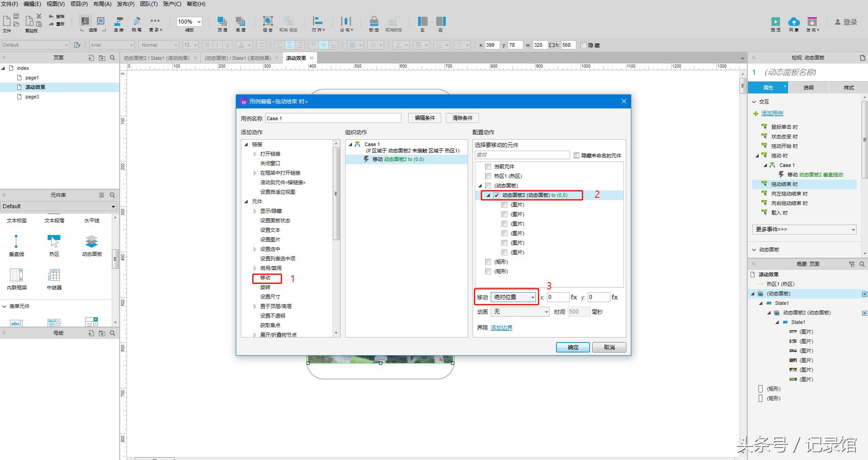This screenshot has width=868, height=460.
Task: Click the 组合 group icon
Action: 268,21
